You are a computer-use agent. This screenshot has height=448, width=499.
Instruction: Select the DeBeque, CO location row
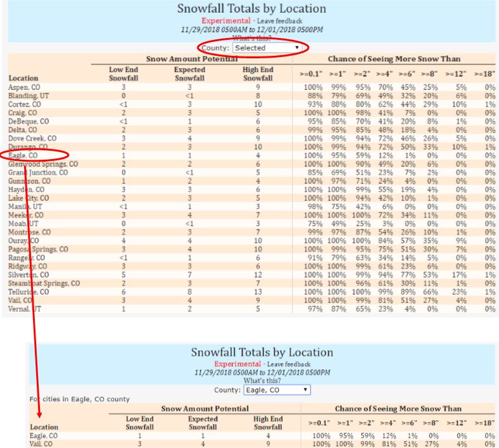tap(252, 122)
